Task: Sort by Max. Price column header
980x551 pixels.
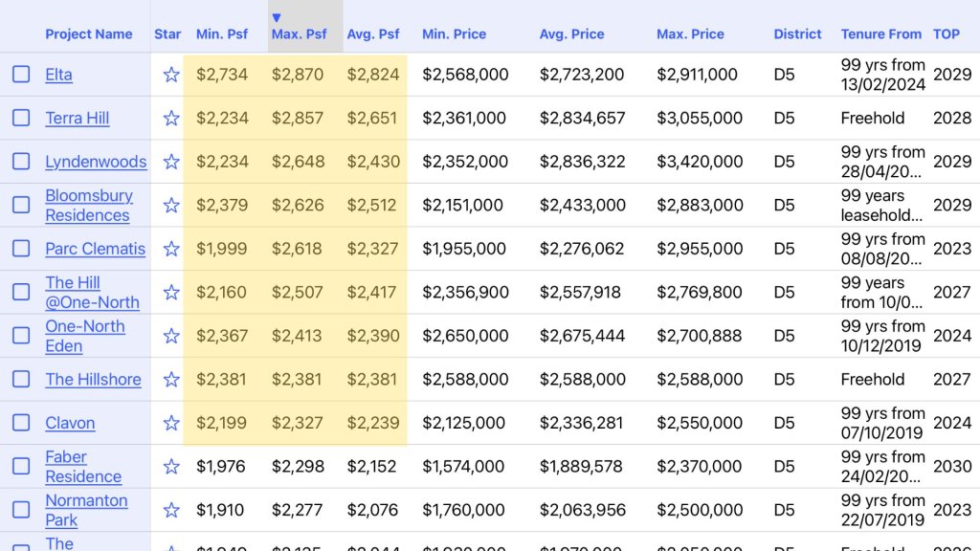Action: (690, 34)
